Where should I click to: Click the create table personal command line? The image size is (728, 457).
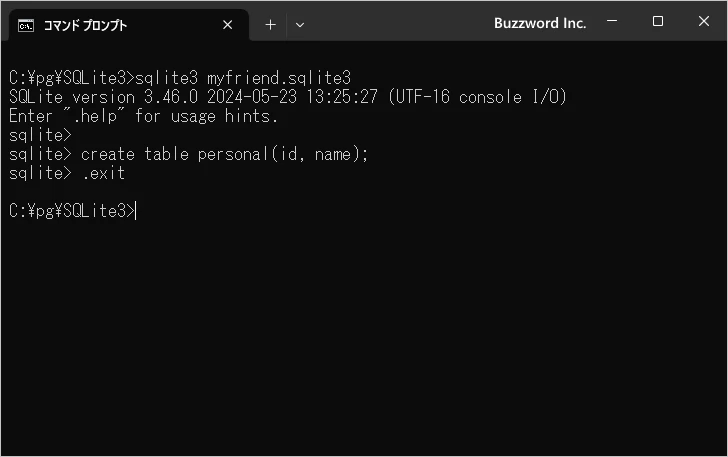click(x=188, y=154)
